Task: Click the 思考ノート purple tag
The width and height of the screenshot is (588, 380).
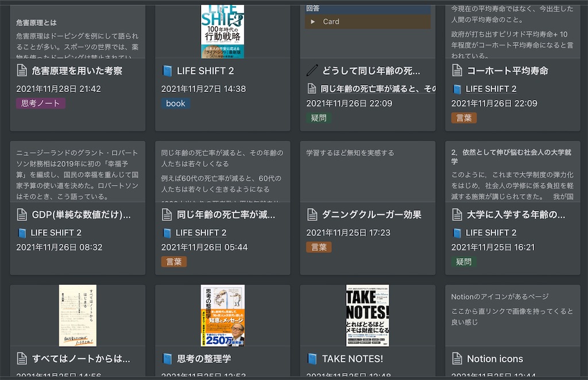Action: coord(41,103)
